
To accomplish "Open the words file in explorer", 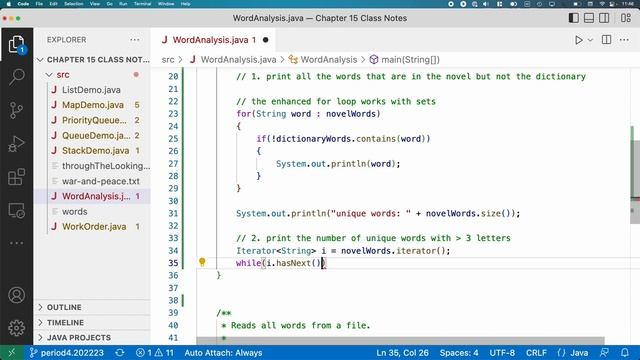I will (x=93, y=211).
